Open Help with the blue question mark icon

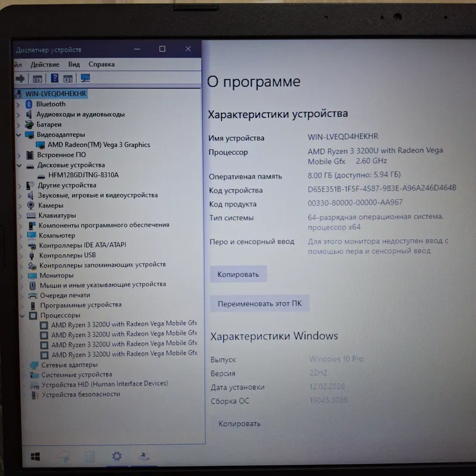tap(55, 79)
